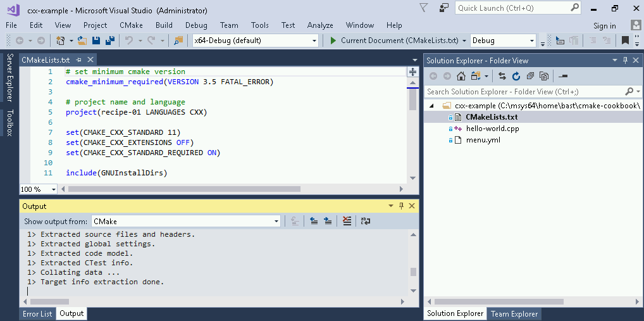This screenshot has width=644, height=321.
Task: Click the Open File folder icon
Action: [x=82, y=41]
